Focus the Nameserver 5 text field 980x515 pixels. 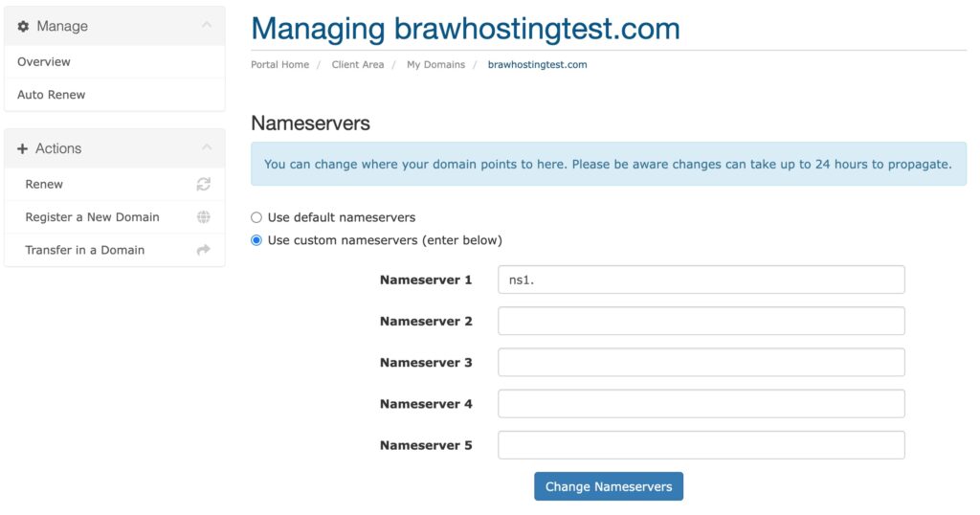coord(702,445)
